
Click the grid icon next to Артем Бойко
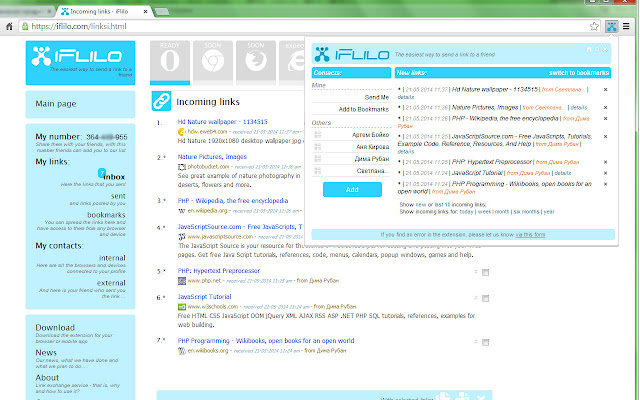[318, 135]
